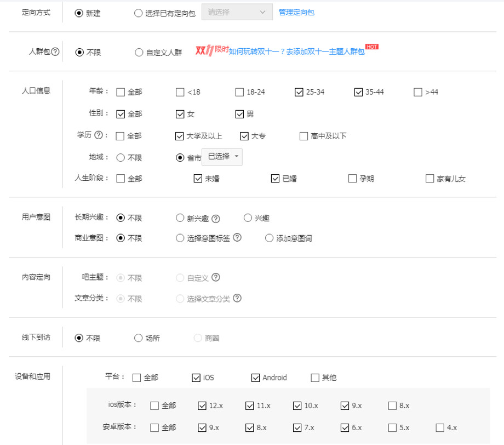504x445 pixels.
Task: Click the 双11 限时 promo icon
Action: [x=212, y=50]
